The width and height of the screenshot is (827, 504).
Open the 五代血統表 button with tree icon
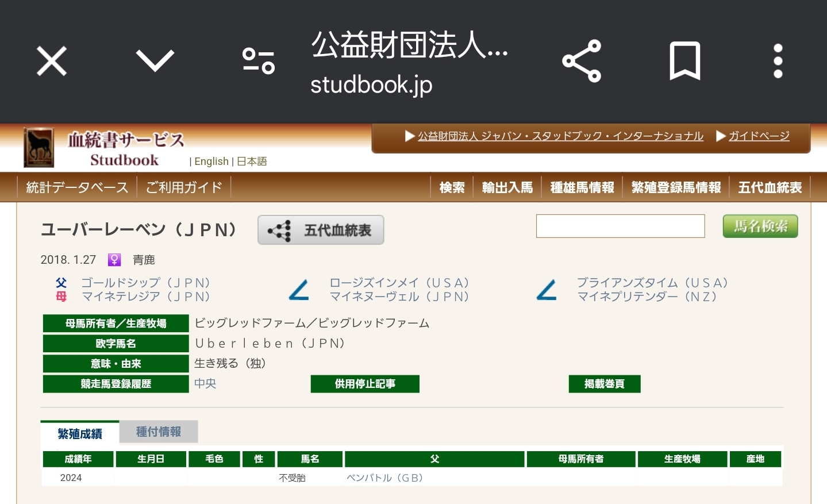[321, 230]
